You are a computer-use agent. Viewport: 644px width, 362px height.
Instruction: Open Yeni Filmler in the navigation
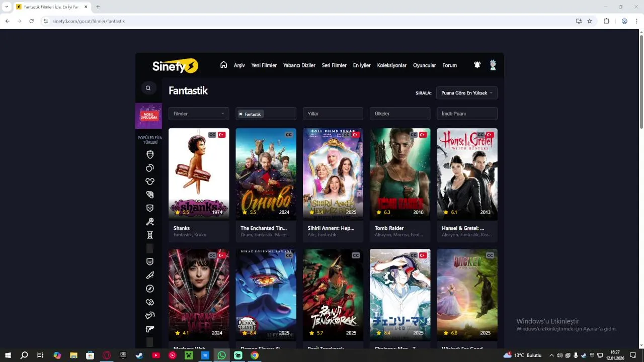[264, 65]
